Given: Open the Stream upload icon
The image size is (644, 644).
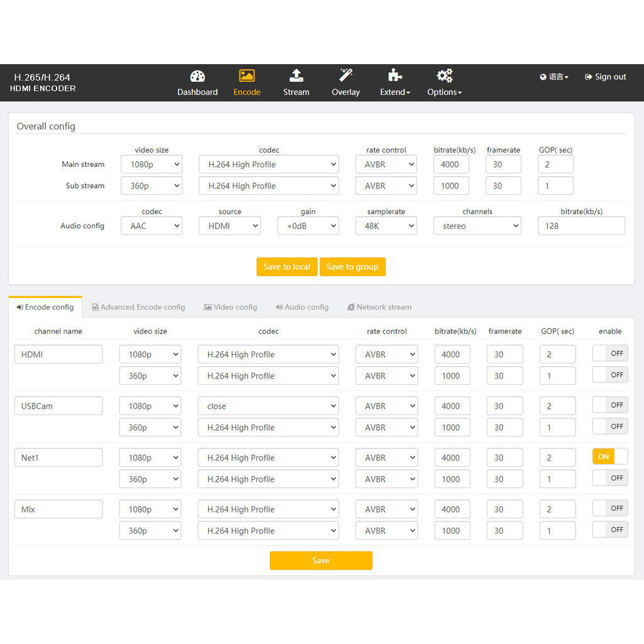Looking at the screenshot, I should [296, 76].
